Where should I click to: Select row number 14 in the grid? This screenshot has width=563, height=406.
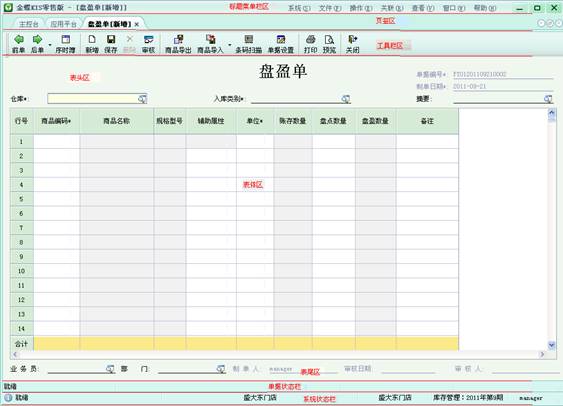click(x=22, y=328)
